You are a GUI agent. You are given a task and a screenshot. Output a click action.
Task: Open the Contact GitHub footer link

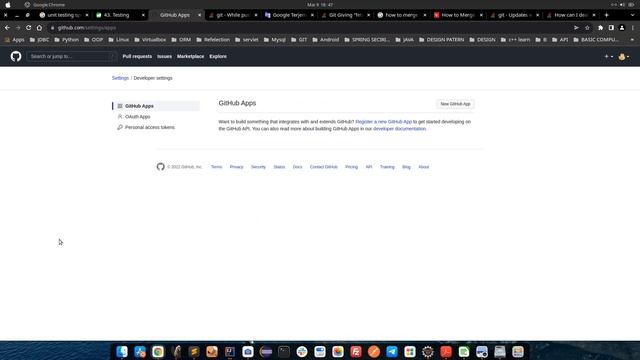coord(324,167)
